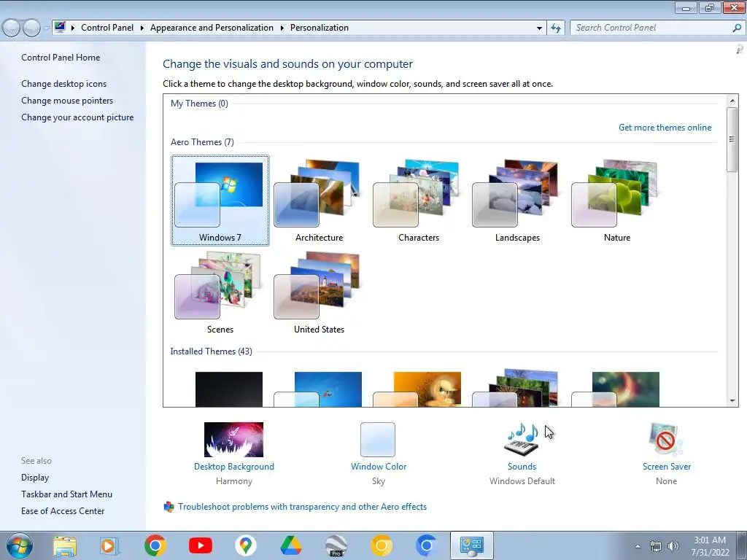Open Change mouse pointers
This screenshot has height=560, width=747.
tap(67, 101)
